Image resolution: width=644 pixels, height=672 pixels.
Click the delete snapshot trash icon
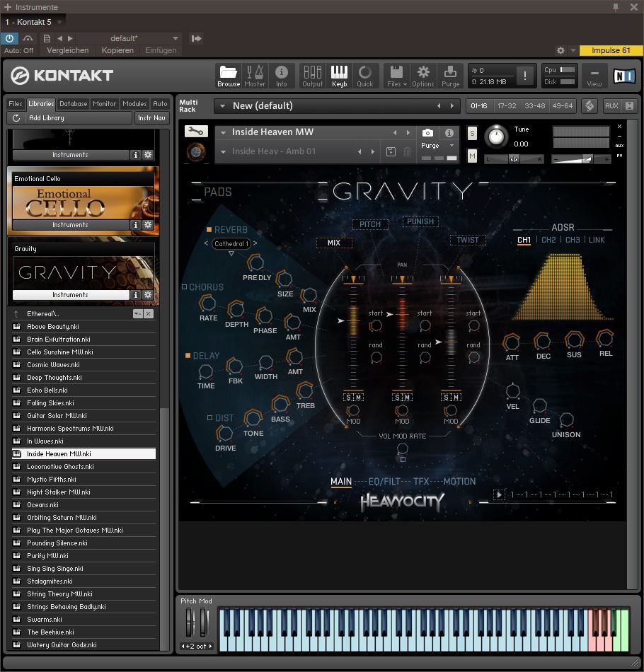[408, 151]
